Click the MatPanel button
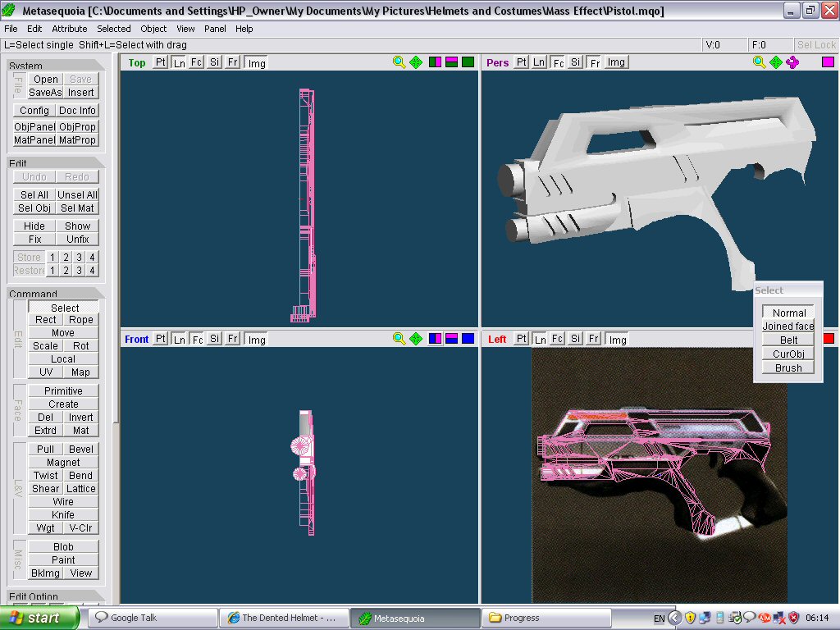 point(34,139)
